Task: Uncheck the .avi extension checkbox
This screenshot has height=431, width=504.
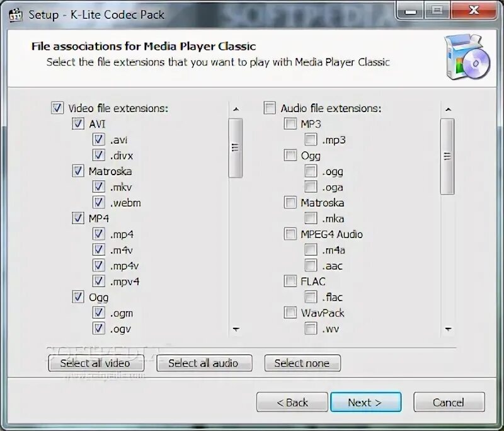Action: click(x=99, y=139)
